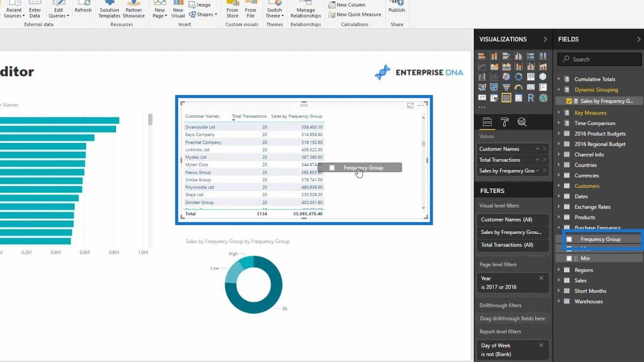The width and height of the screenshot is (644, 362).
Task: Check the Frequency Group field checkbox
Action: (569, 239)
